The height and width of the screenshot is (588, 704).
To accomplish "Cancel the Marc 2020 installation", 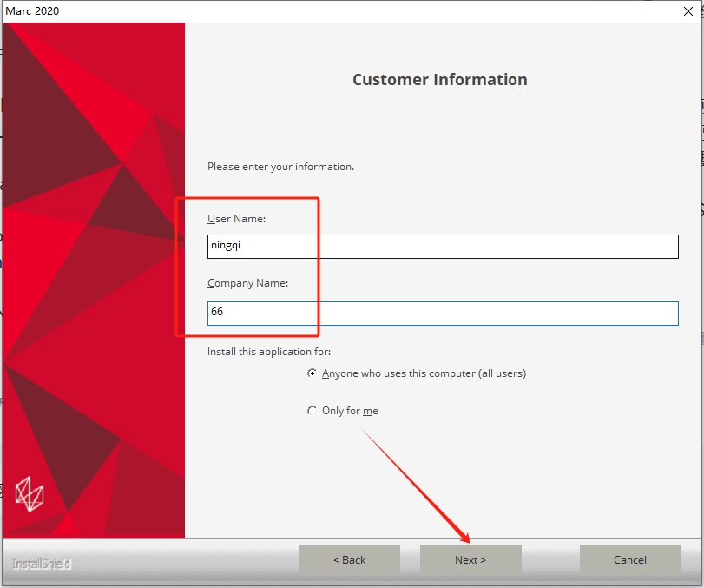I will pyautogui.click(x=629, y=560).
